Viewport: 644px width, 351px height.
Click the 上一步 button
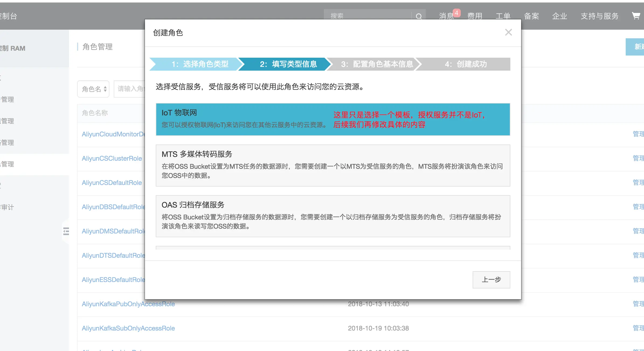(491, 280)
